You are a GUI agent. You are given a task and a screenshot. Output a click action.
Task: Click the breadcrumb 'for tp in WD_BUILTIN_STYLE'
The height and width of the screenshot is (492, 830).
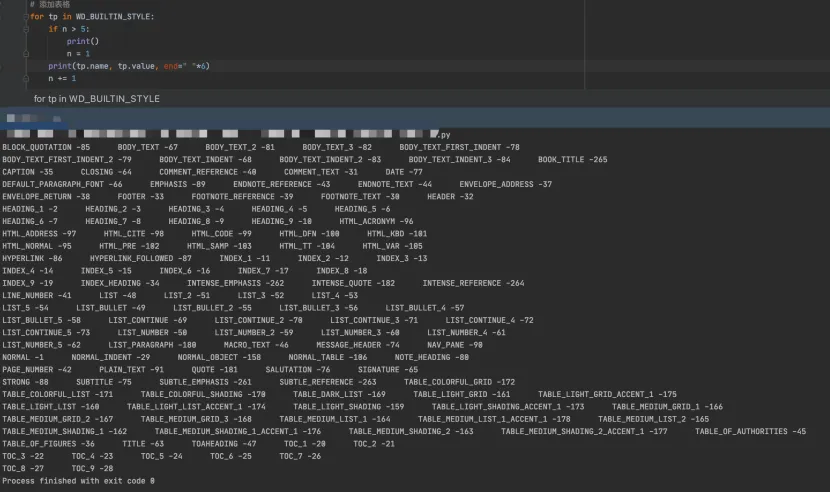pos(96,99)
